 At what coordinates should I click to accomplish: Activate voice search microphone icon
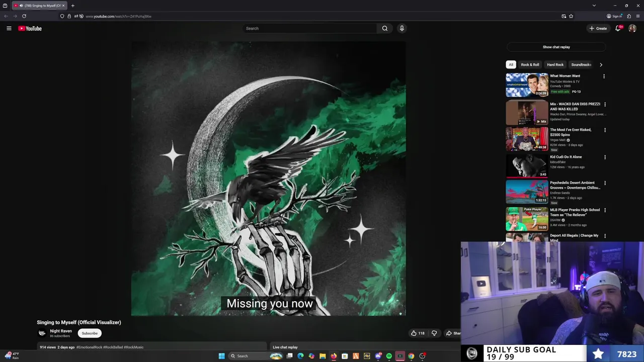point(402,28)
